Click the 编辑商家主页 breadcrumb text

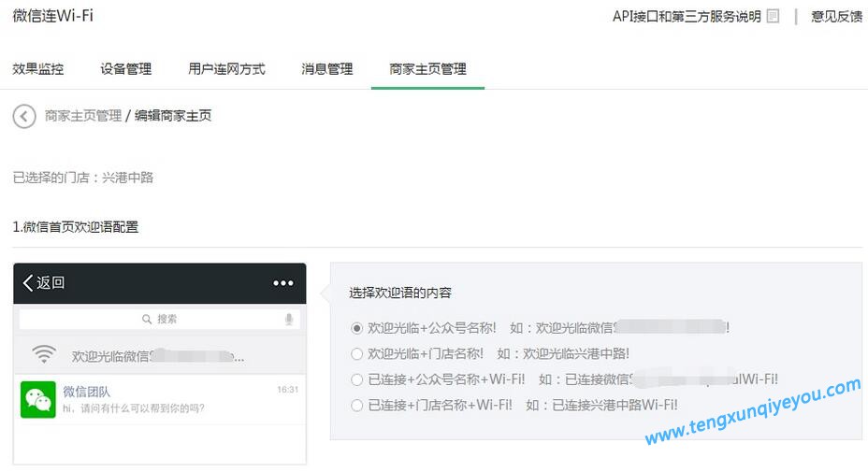pos(173,116)
